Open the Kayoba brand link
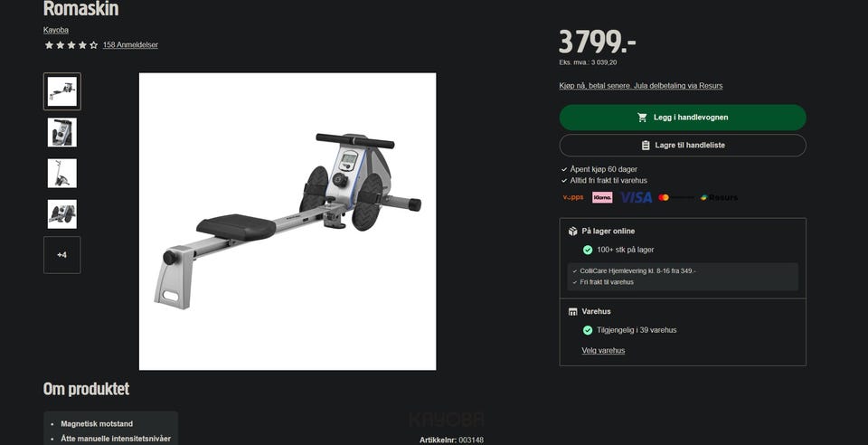This screenshot has width=868, height=445. 56,30
